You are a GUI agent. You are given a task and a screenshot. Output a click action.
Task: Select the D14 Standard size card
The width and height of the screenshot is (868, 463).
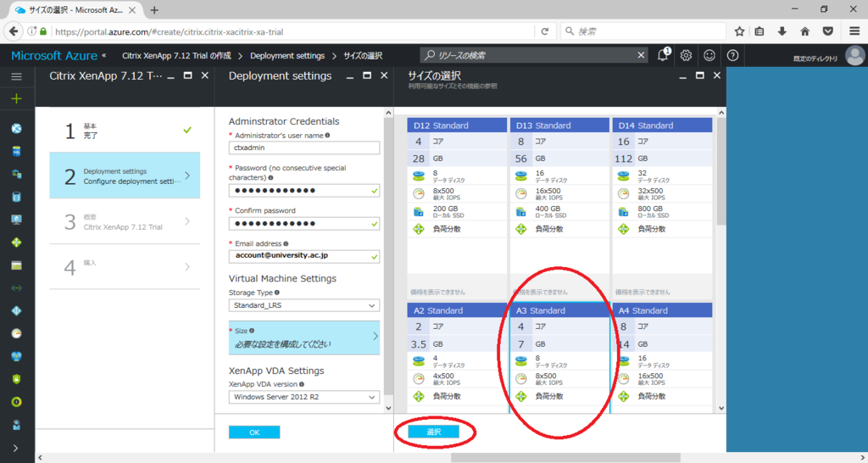pos(662,209)
